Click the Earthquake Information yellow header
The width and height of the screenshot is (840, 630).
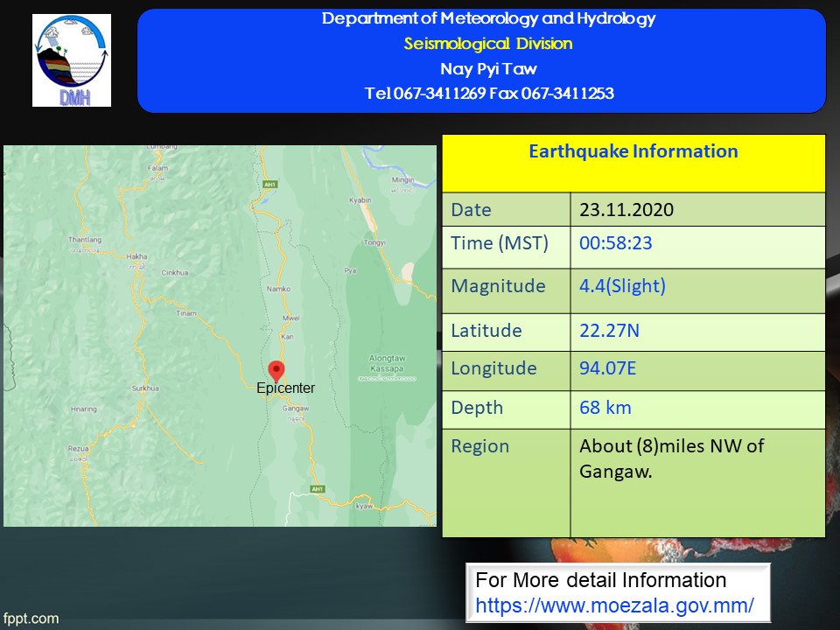click(633, 152)
